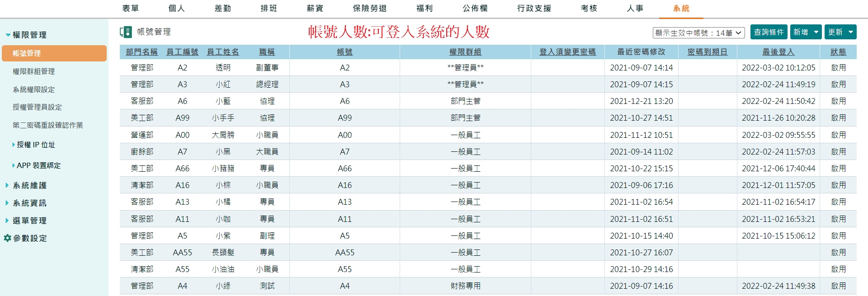Sort by the 登入須變更密碼 column header
This screenshot has width=868, height=296.
pos(567,52)
